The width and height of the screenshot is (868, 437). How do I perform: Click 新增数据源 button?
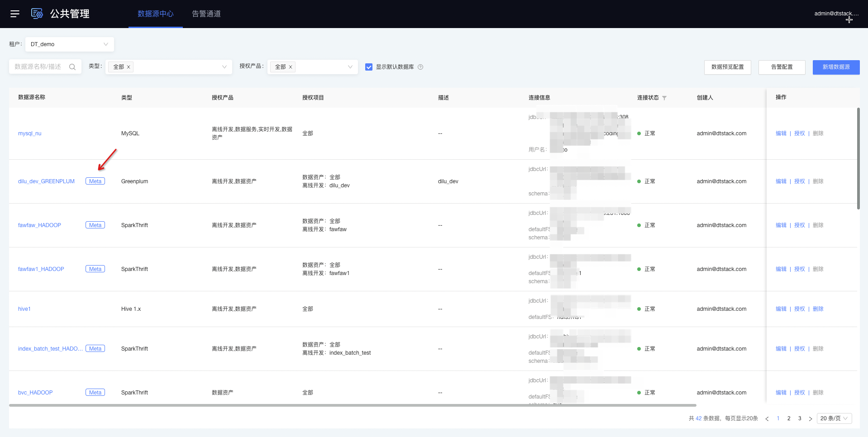tap(836, 67)
